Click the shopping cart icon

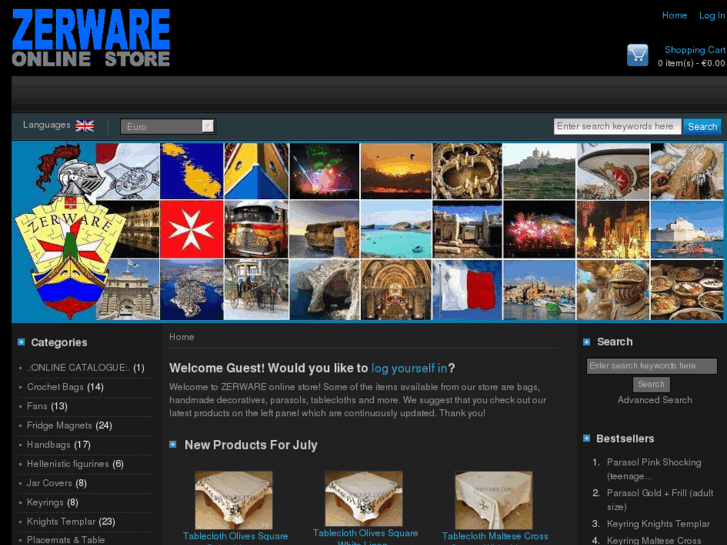click(638, 55)
